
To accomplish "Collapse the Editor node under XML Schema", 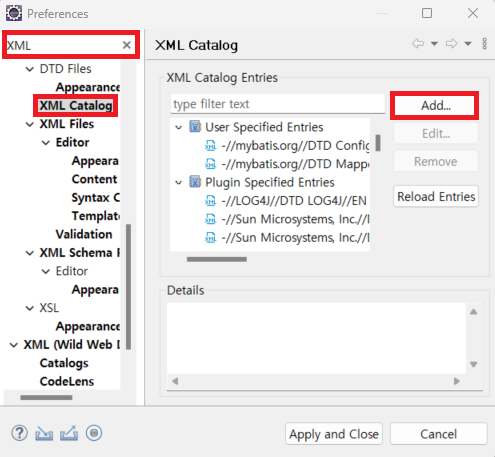I will tap(46, 271).
